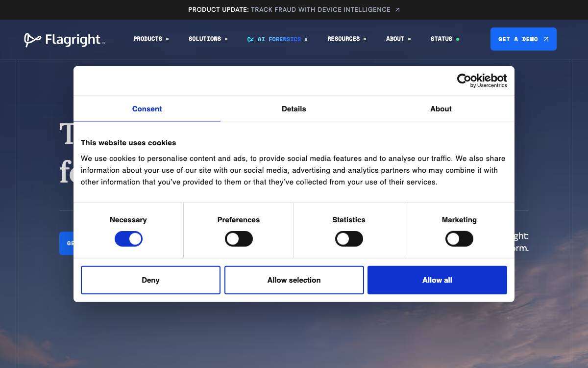Click the AI Forensics infinity icon

point(250,39)
